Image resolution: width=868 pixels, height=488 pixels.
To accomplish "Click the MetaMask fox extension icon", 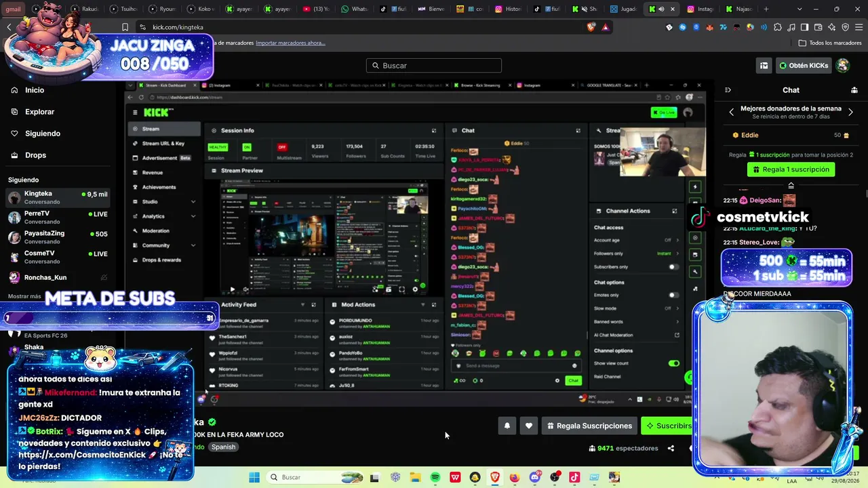I will pyautogui.click(x=709, y=27).
